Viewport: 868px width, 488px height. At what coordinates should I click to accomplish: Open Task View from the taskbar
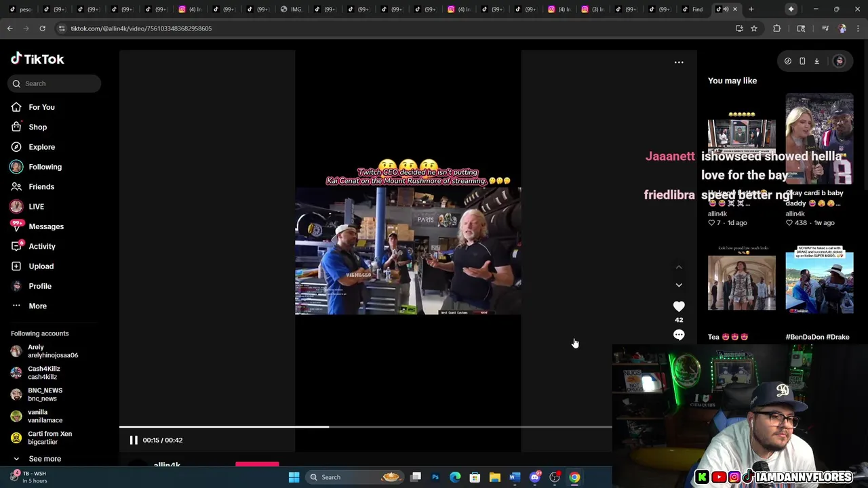click(416, 477)
